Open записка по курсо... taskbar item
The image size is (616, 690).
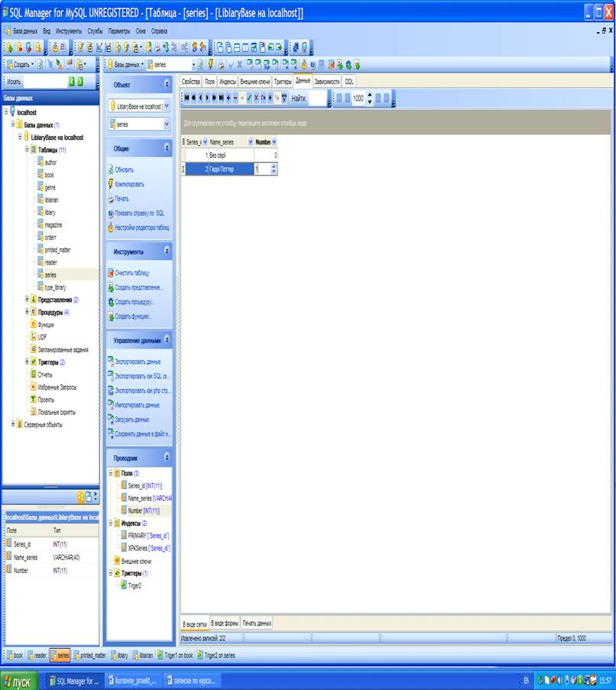click(x=192, y=681)
